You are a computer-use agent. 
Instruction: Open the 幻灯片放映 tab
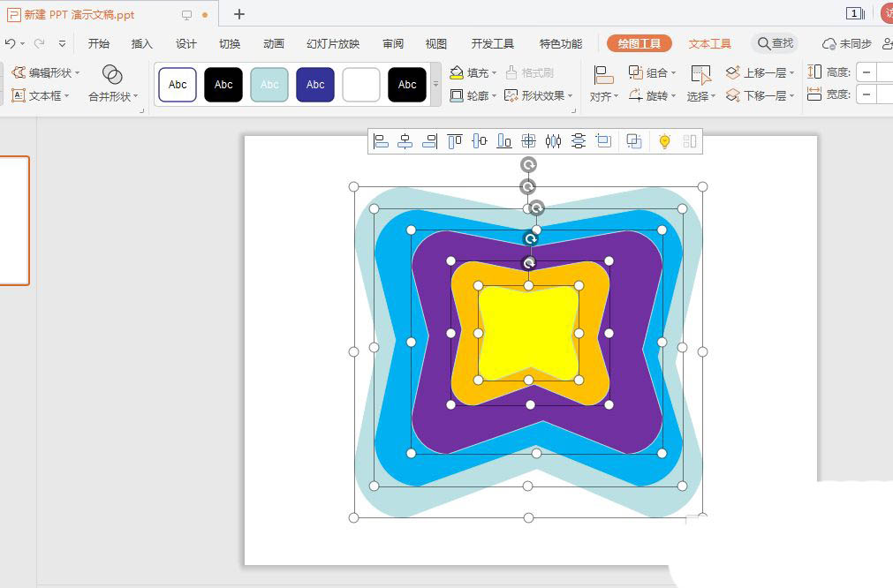pyautogui.click(x=333, y=44)
